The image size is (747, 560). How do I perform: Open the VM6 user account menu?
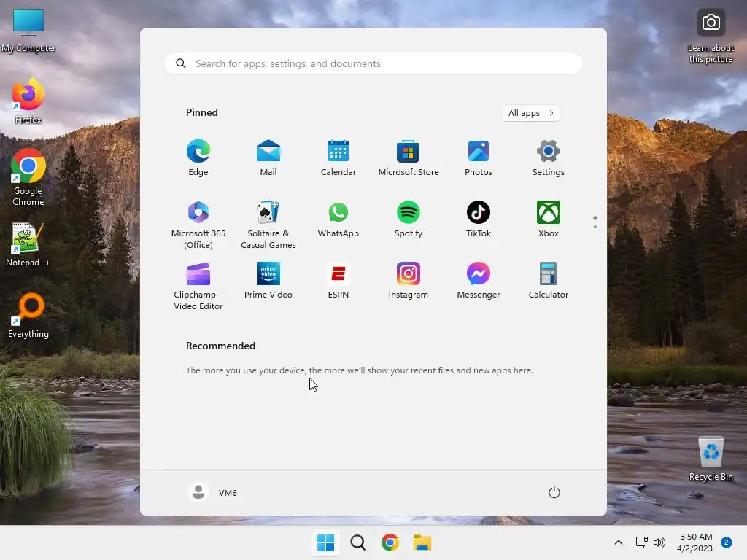click(x=212, y=492)
